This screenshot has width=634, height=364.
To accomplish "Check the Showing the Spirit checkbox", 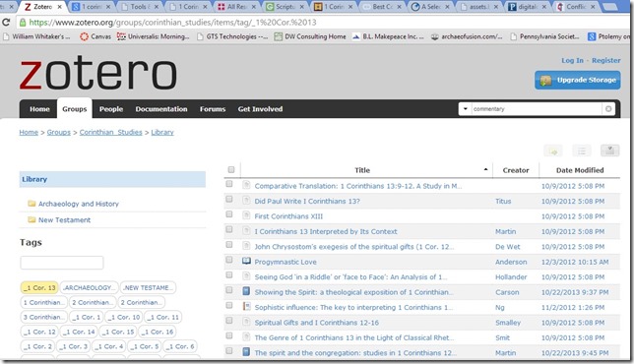I will click(x=229, y=290).
